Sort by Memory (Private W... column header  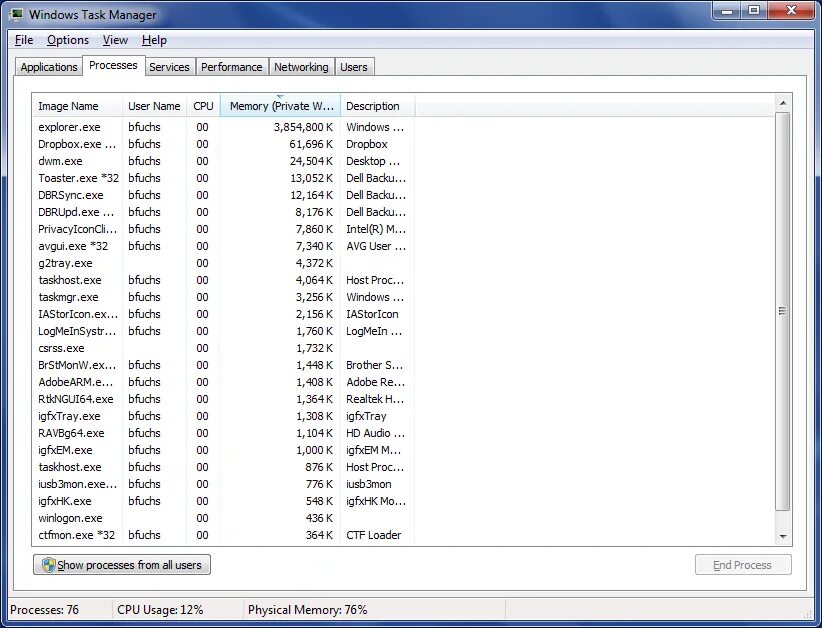pos(280,106)
